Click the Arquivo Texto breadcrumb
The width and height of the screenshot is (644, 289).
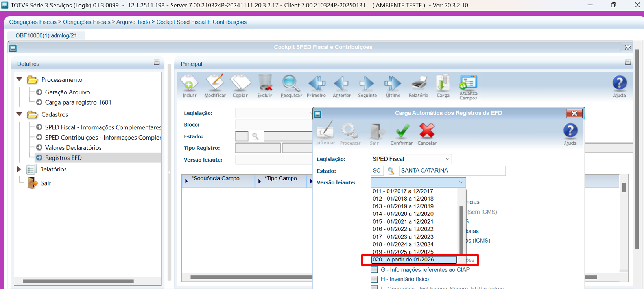[x=133, y=22]
